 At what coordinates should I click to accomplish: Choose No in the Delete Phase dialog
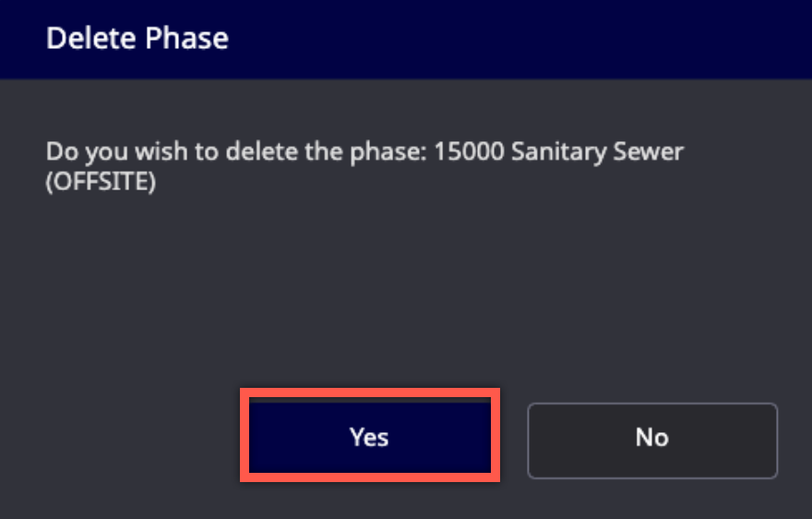click(651, 437)
